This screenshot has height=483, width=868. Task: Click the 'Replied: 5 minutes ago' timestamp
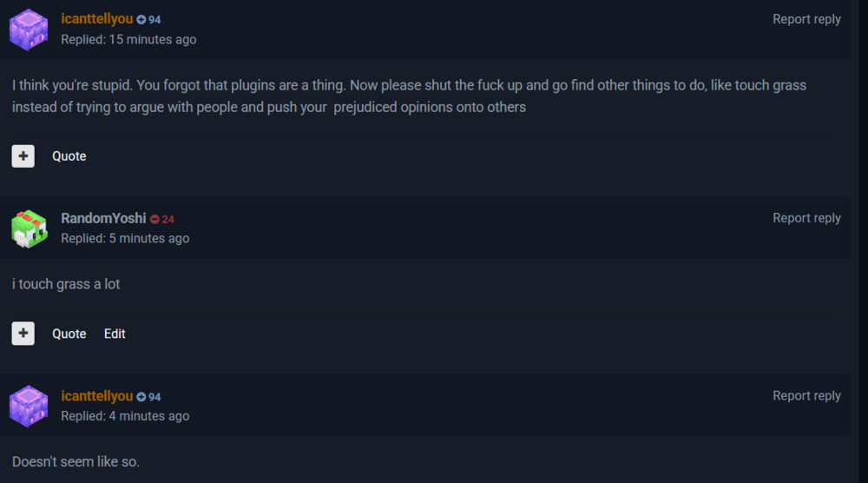tap(125, 239)
